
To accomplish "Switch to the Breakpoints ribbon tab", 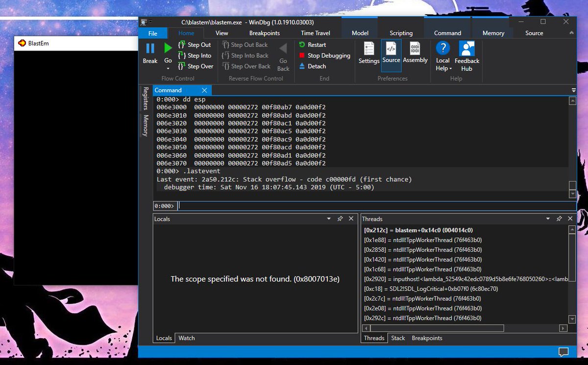I will tap(264, 33).
